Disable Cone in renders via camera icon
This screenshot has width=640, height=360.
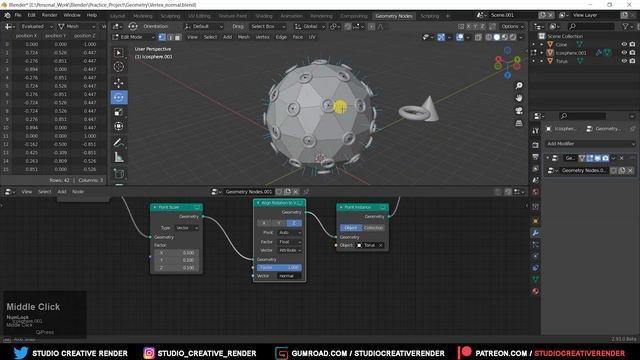coord(632,44)
